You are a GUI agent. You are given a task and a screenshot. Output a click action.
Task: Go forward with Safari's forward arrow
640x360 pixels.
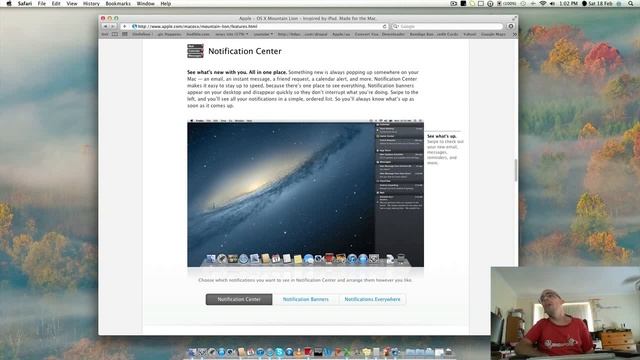click(113, 26)
